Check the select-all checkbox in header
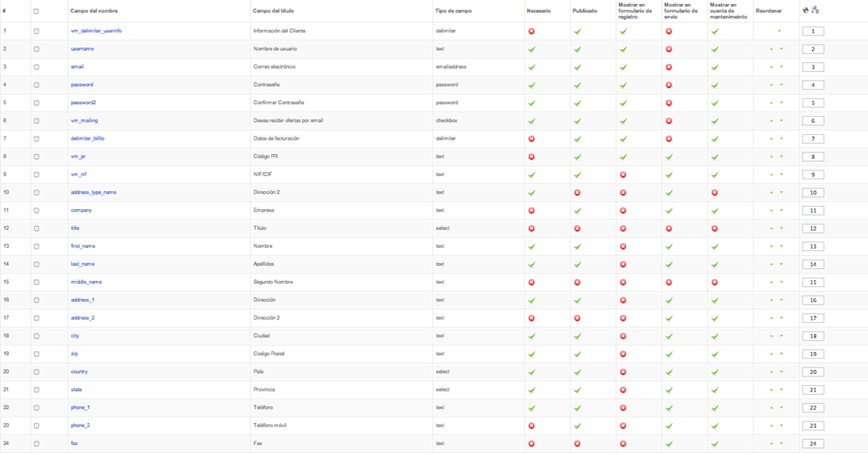Image resolution: width=868 pixels, height=453 pixels. tap(36, 11)
